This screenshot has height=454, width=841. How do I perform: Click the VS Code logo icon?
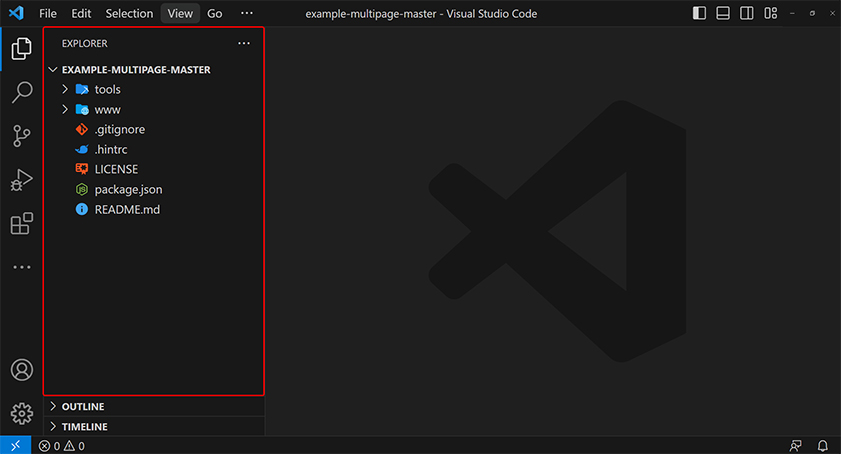point(16,13)
